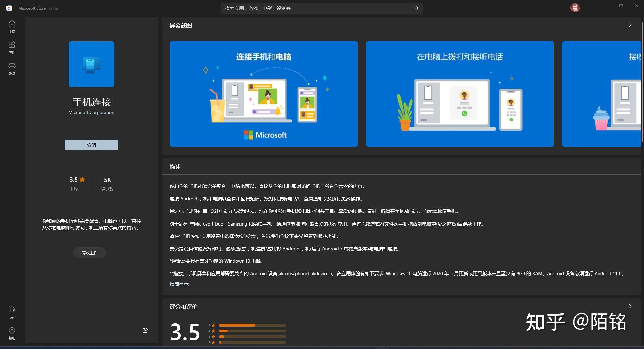This screenshot has height=349, width=644.
Task: Click the search magnifier icon
Action: 416,8
